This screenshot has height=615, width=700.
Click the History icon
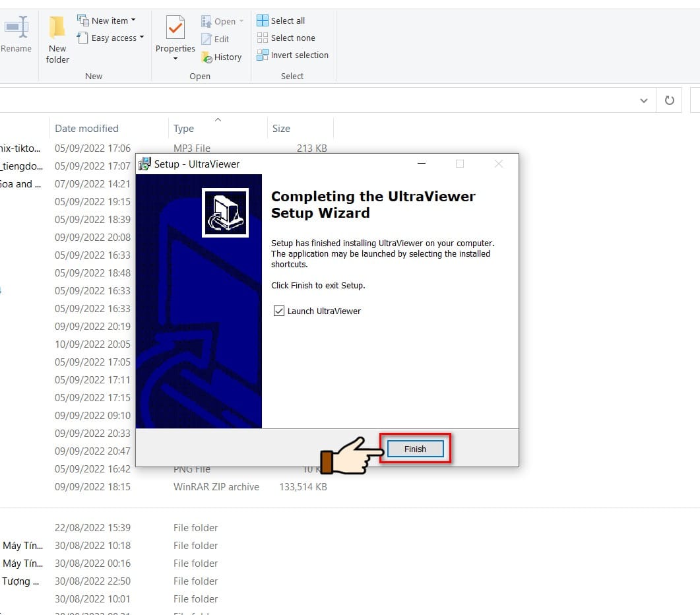coord(207,57)
